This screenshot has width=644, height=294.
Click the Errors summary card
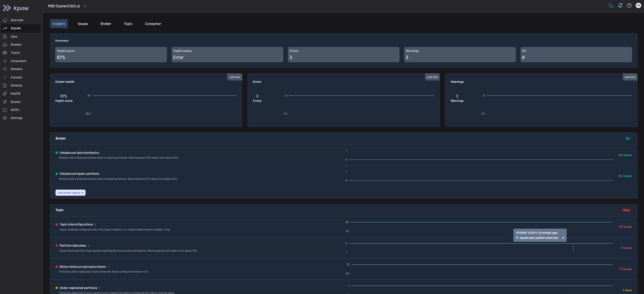coord(344,54)
